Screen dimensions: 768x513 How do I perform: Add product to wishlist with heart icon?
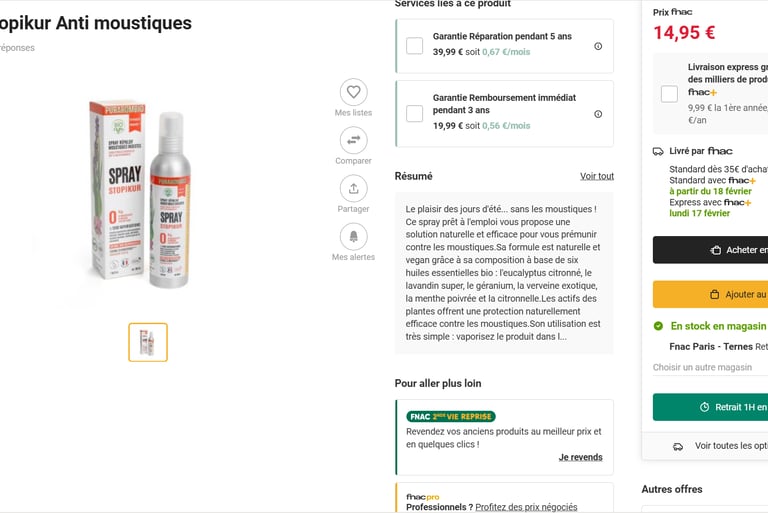click(x=353, y=92)
